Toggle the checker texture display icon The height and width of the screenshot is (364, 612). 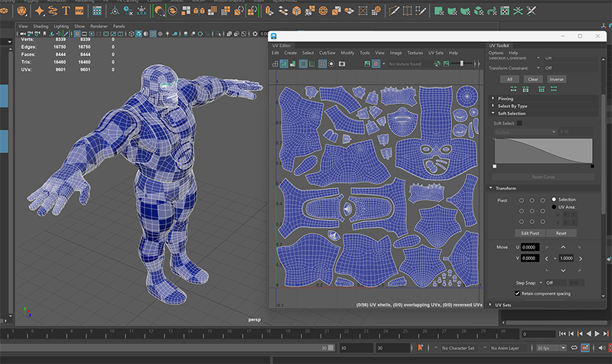coord(376,64)
